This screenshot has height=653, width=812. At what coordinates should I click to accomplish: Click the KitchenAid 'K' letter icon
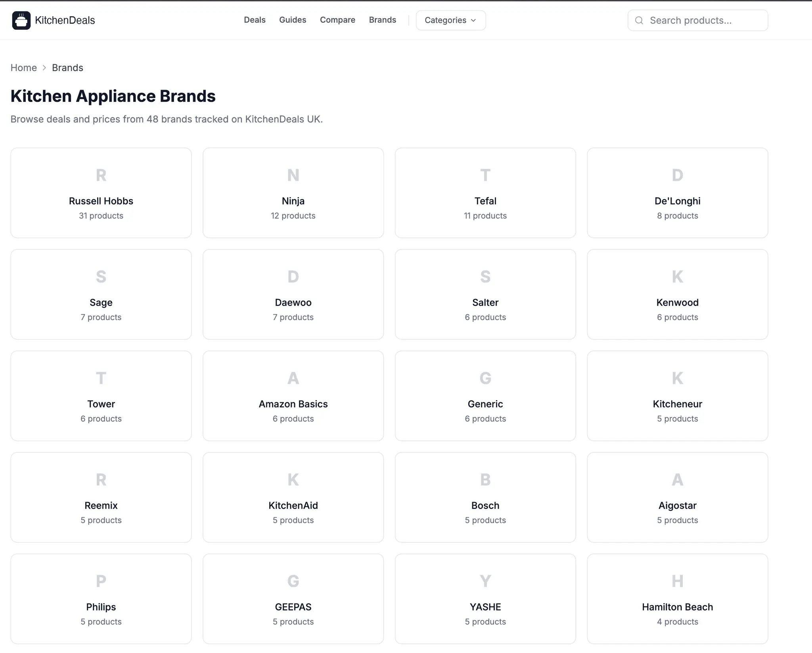pyautogui.click(x=293, y=480)
